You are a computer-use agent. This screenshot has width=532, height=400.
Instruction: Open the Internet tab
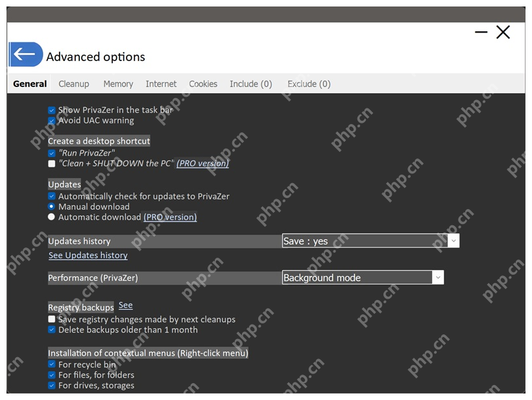(x=161, y=84)
